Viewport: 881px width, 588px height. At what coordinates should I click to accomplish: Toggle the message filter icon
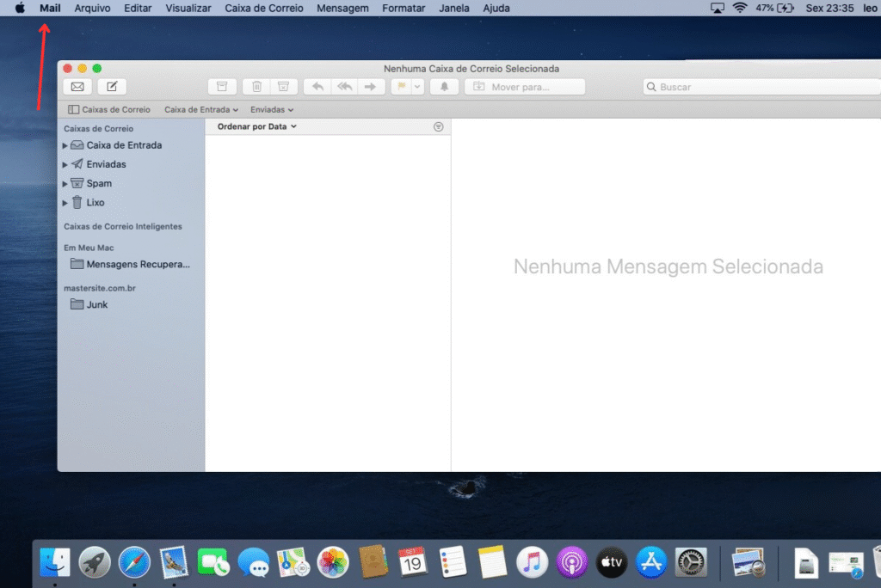pos(439,126)
